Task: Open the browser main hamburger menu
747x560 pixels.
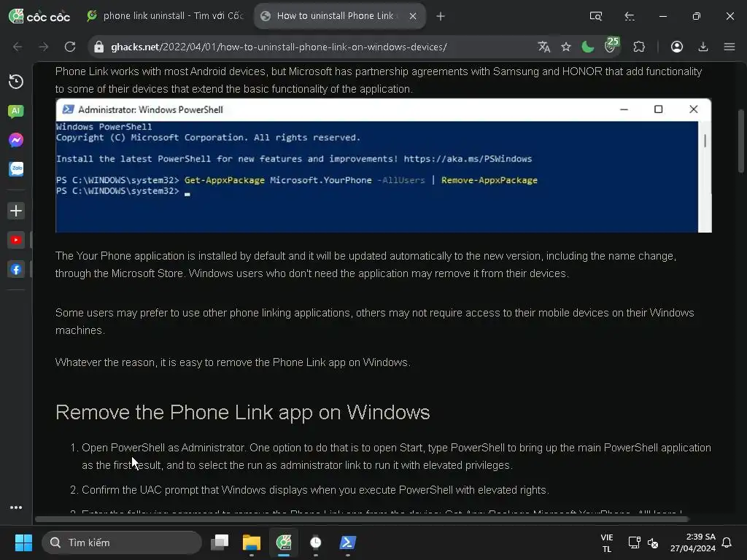Action: tap(729, 47)
